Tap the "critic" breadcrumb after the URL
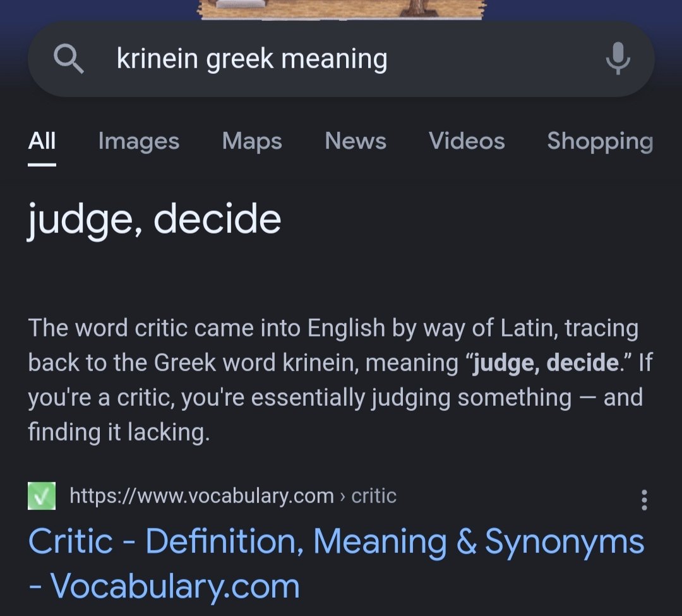Image resolution: width=682 pixels, height=616 pixels. (x=374, y=496)
